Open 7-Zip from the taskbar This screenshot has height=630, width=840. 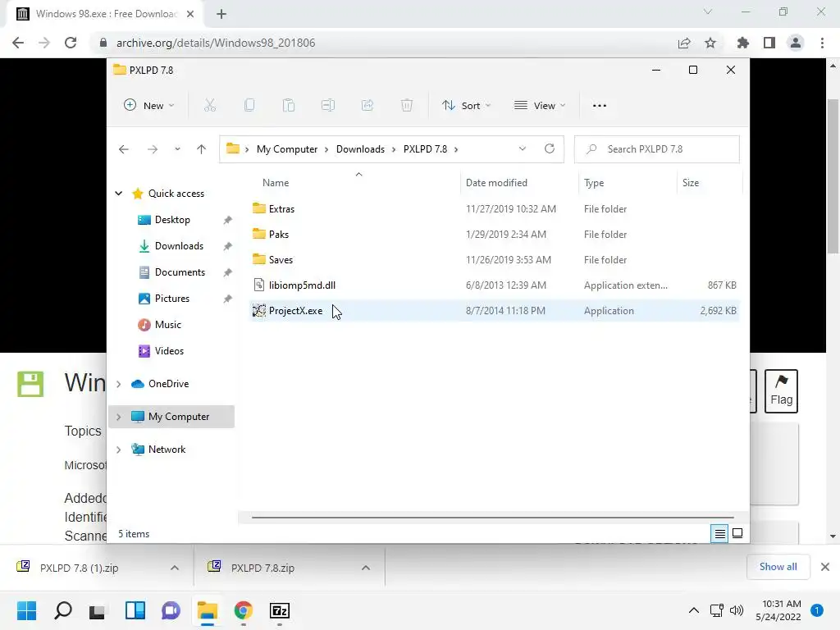(x=280, y=610)
